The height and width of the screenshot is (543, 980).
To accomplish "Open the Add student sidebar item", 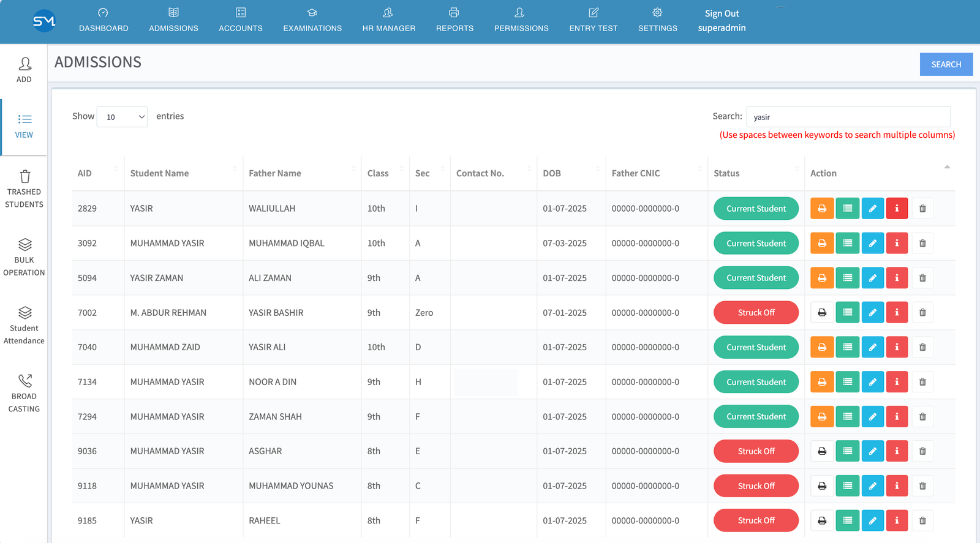I will click(24, 70).
